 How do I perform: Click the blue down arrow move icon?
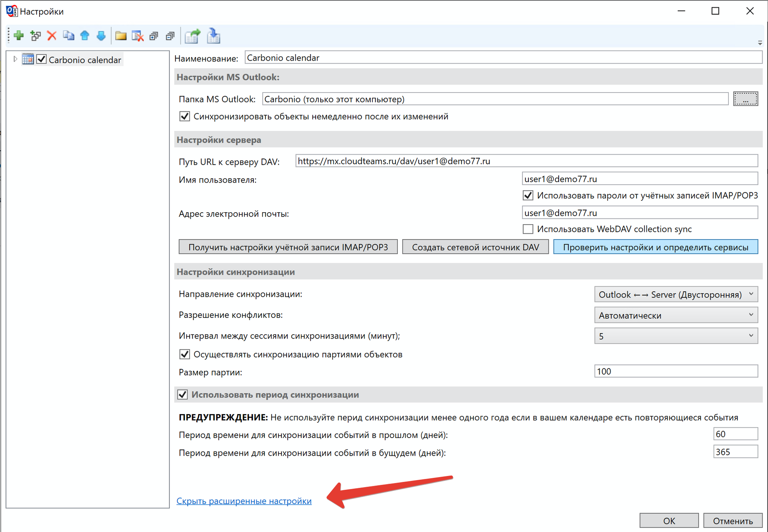click(101, 36)
